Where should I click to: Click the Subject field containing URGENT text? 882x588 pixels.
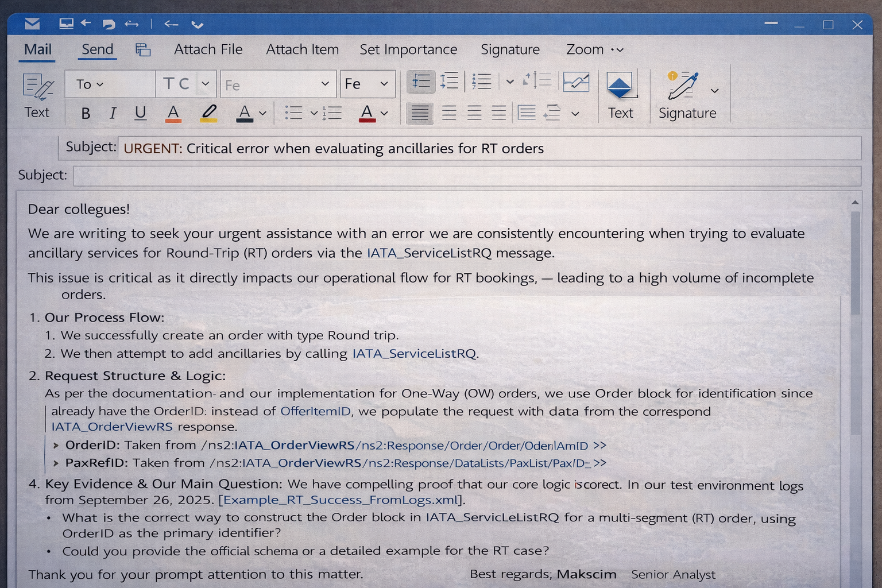[489, 148]
